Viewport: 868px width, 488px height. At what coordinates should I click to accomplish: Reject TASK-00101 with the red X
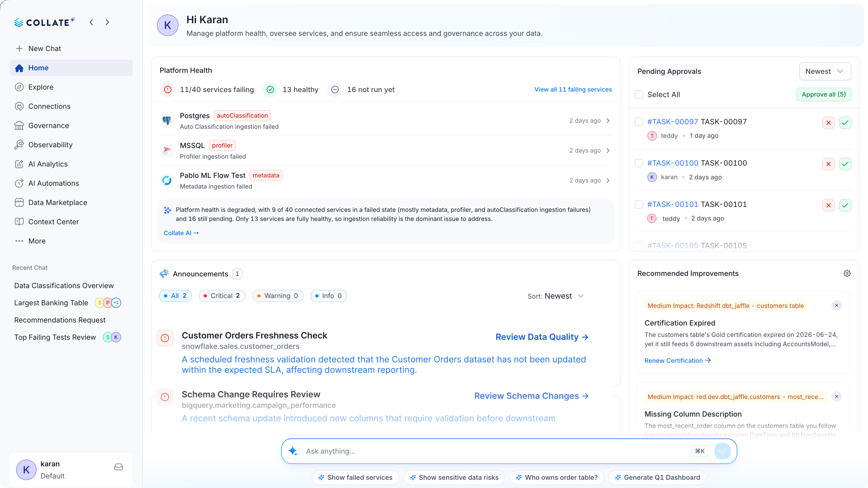tap(829, 205)
